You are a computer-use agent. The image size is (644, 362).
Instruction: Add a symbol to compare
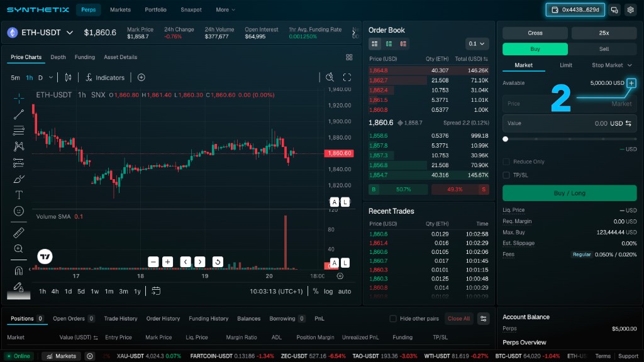[142, 77]
